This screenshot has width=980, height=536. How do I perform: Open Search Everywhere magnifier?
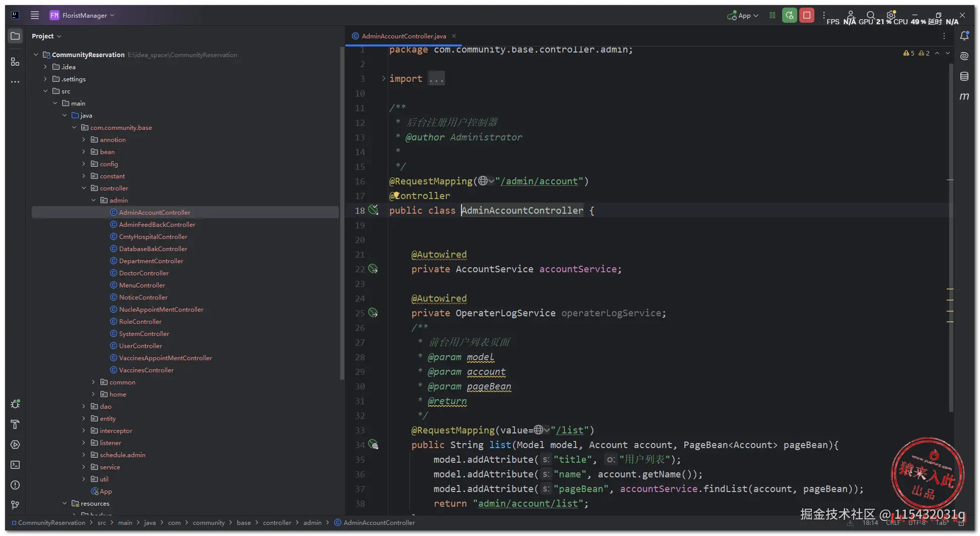(871, 15)
